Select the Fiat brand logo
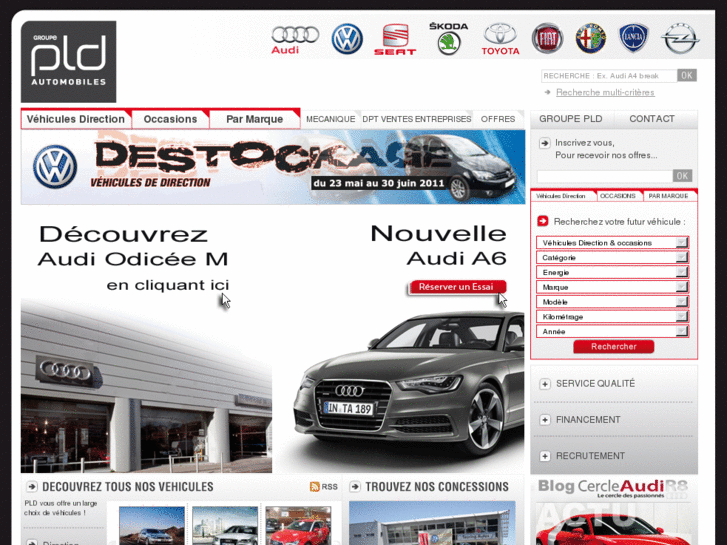727x545 pixels. click(x=547, y=38)
